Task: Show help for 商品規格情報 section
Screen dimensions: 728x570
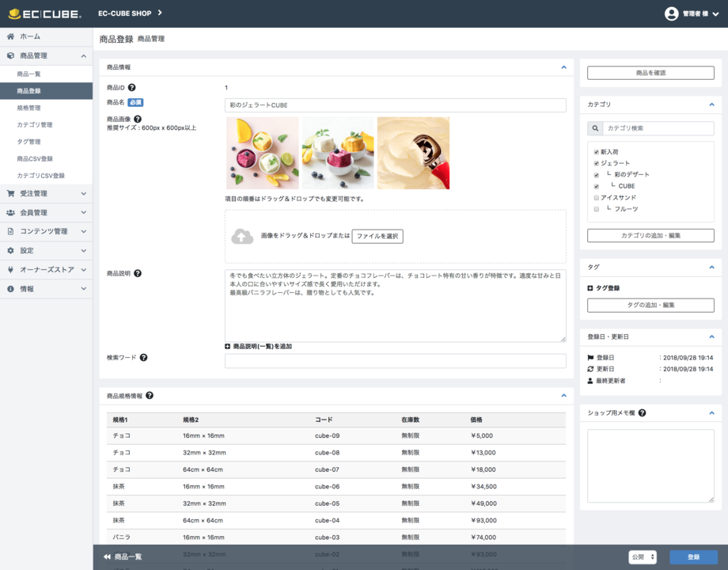Action: tap(150, 395)
